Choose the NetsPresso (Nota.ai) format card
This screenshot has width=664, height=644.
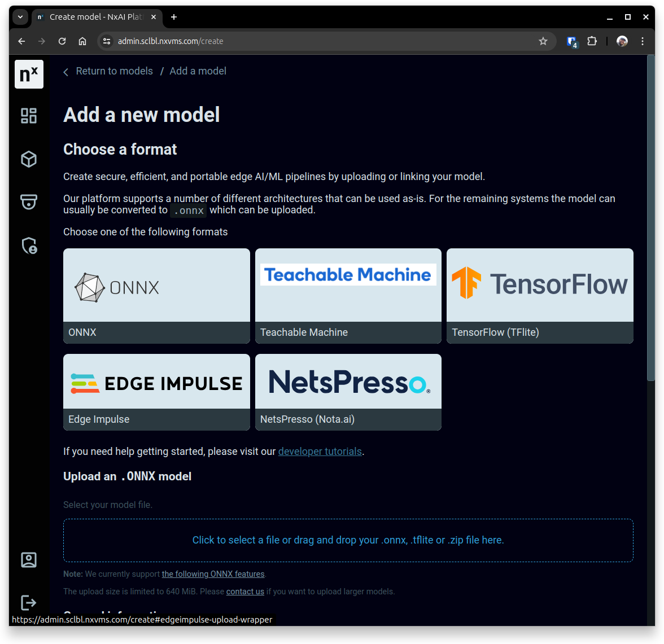click(x=348, y=392)
